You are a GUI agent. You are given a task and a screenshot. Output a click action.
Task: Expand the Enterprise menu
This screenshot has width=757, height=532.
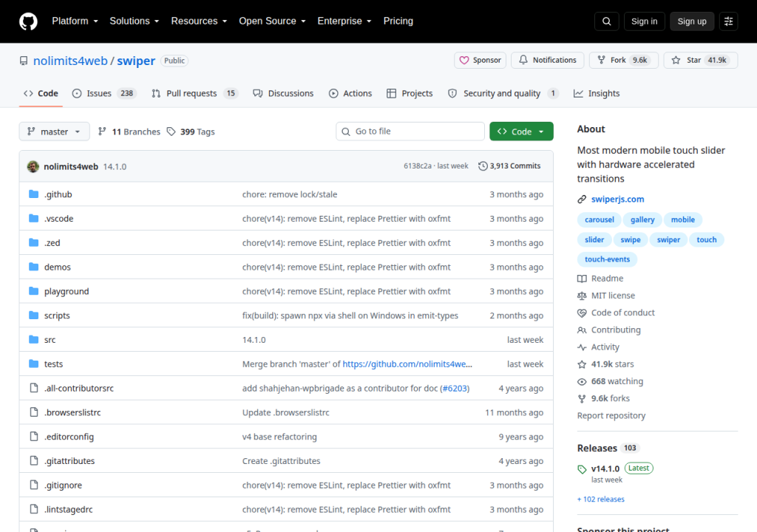pyautogui.click(x=344, y=21)
